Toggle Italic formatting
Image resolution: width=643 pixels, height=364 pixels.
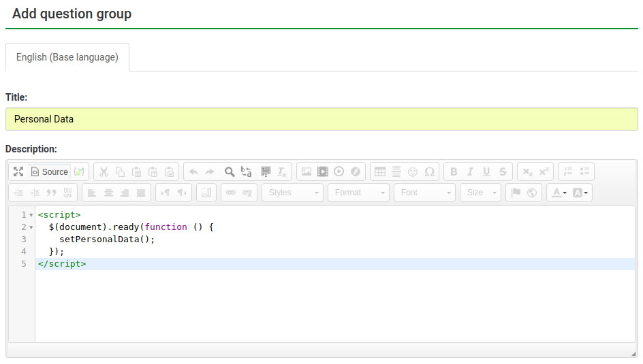(x=470, y=171)
